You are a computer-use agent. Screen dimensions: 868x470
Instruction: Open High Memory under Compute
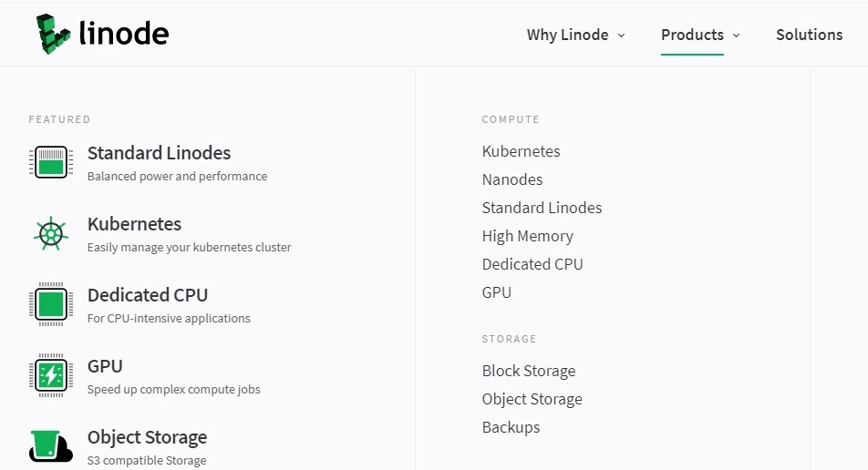coord(528,236)
